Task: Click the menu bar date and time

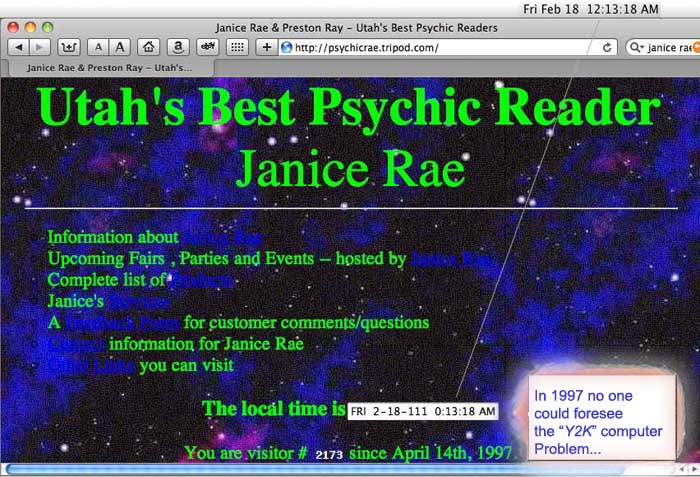Action: pos(590,9)
